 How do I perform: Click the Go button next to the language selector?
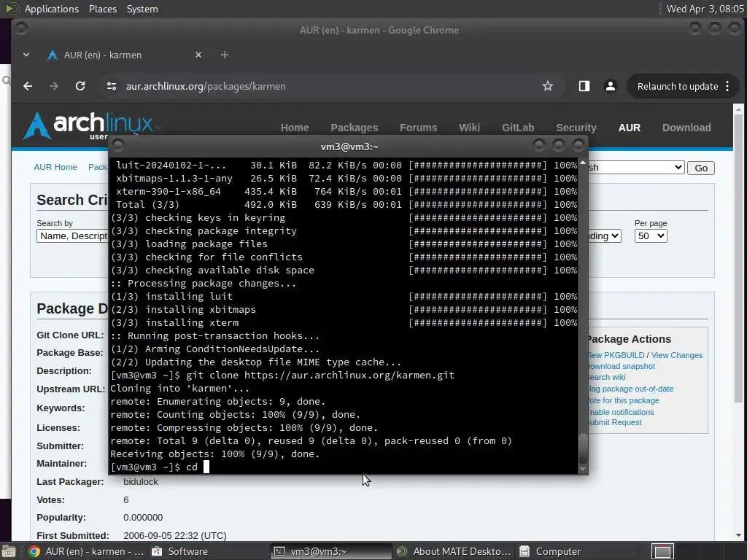(701, 168)
